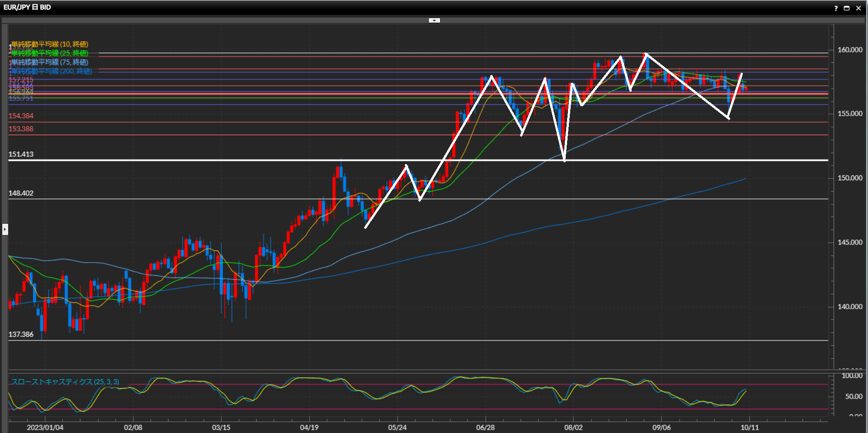Maximize the EUR/JPY chart window
This screenshot has width=868, height=433.
pos(847,8)
